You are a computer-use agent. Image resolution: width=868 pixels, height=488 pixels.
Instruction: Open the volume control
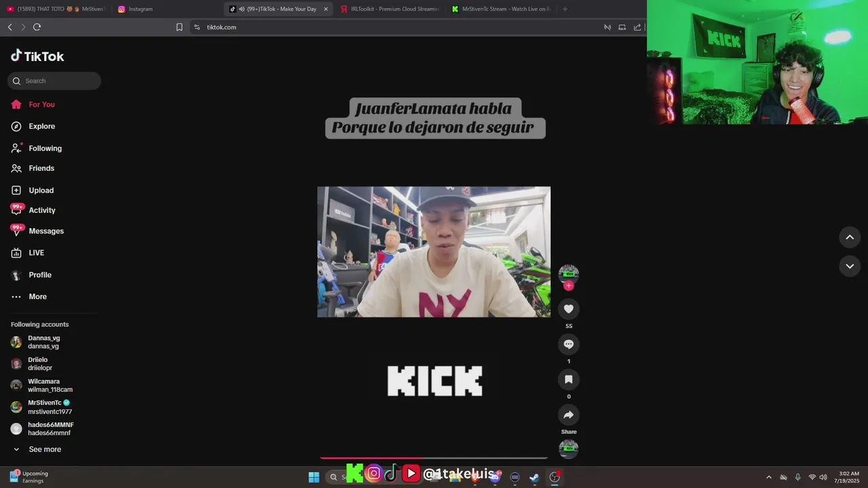point(823,477)
